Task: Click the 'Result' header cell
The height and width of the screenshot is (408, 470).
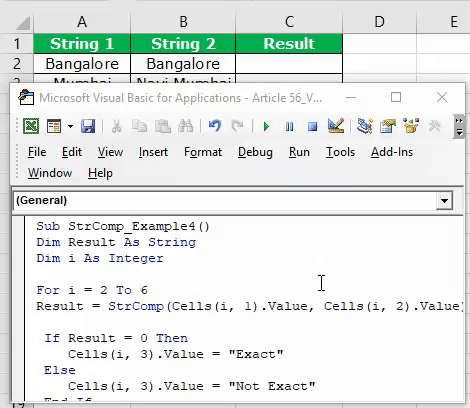Action: coord(289,44)
